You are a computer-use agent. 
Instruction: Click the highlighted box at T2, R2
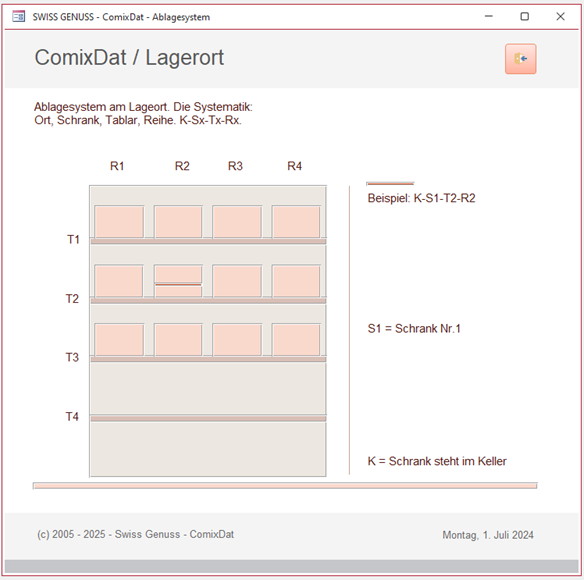coord(178,281)
